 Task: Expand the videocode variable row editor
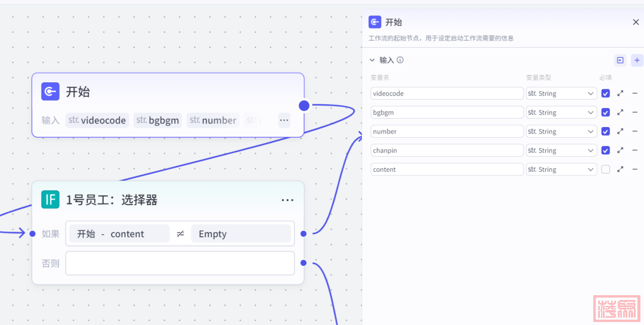pyautogui.click(x=620, y=94)
